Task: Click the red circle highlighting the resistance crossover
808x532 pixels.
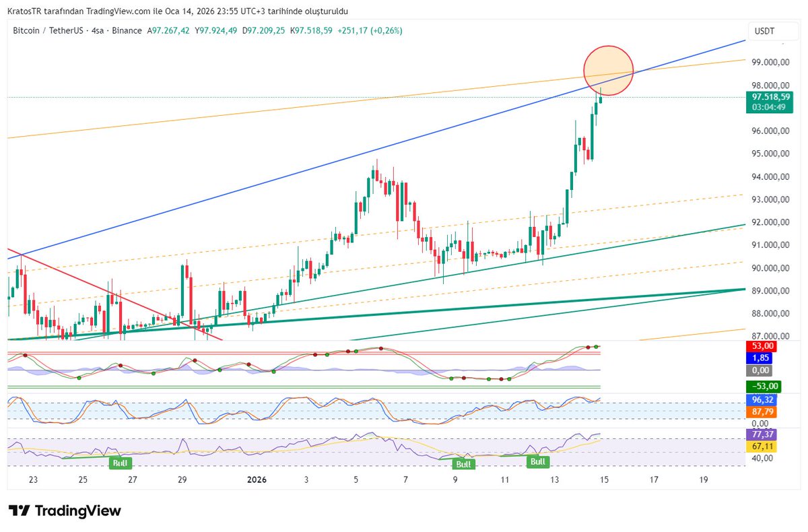Action: coord(608,70)
